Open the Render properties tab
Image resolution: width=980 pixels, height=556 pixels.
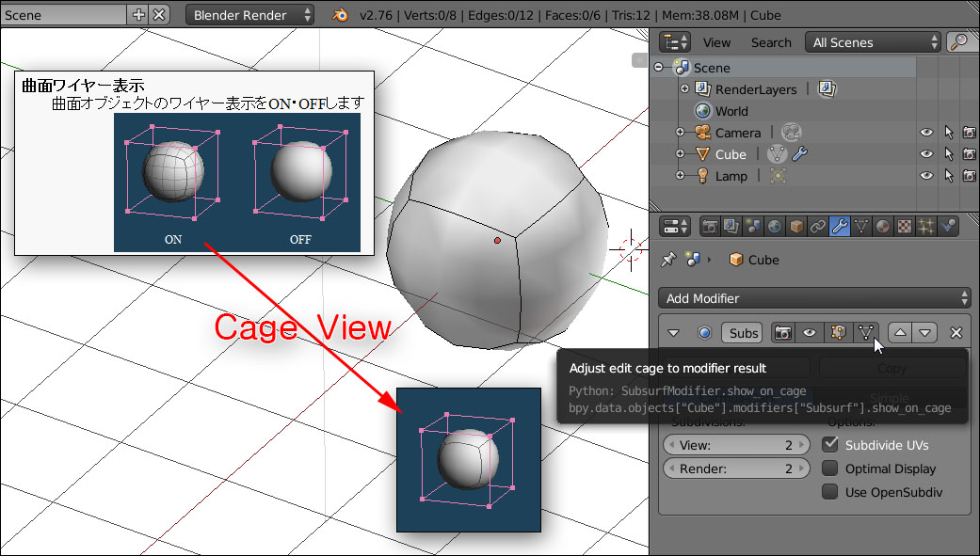coord(710,226)
